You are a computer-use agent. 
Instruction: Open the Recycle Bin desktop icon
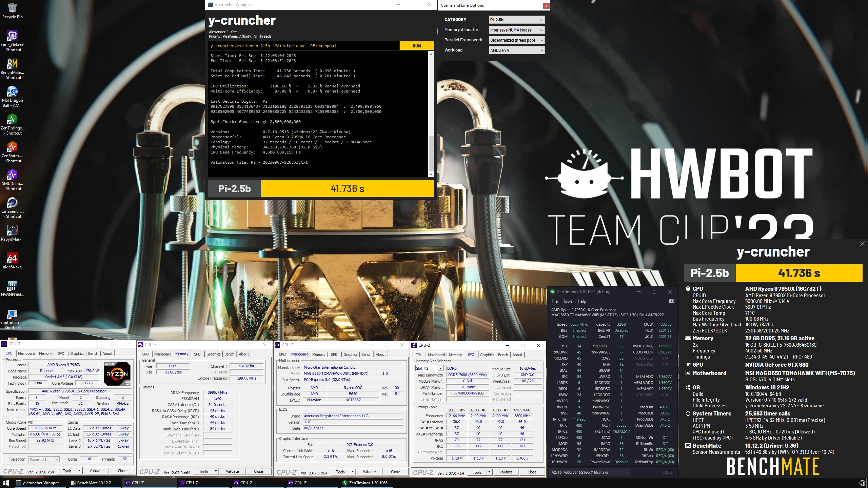(12, 11)
